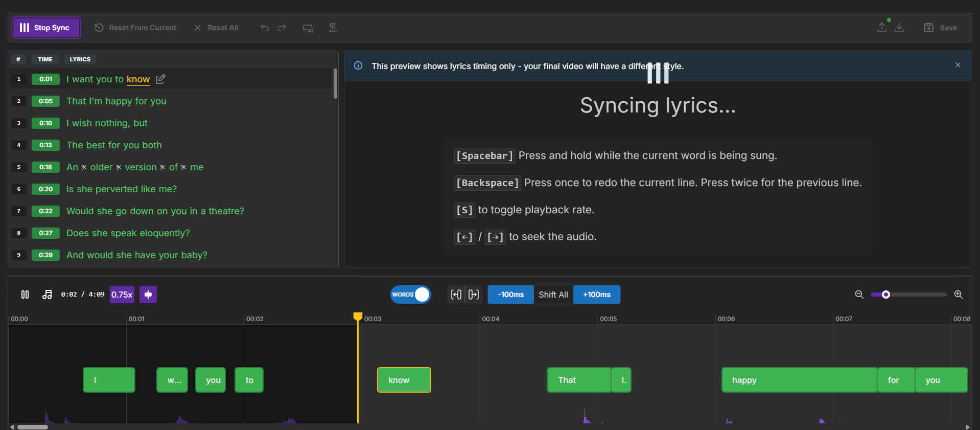Select lyric line 'The best for you both'
The image size is (980, 430).
(x=114, y=145)
